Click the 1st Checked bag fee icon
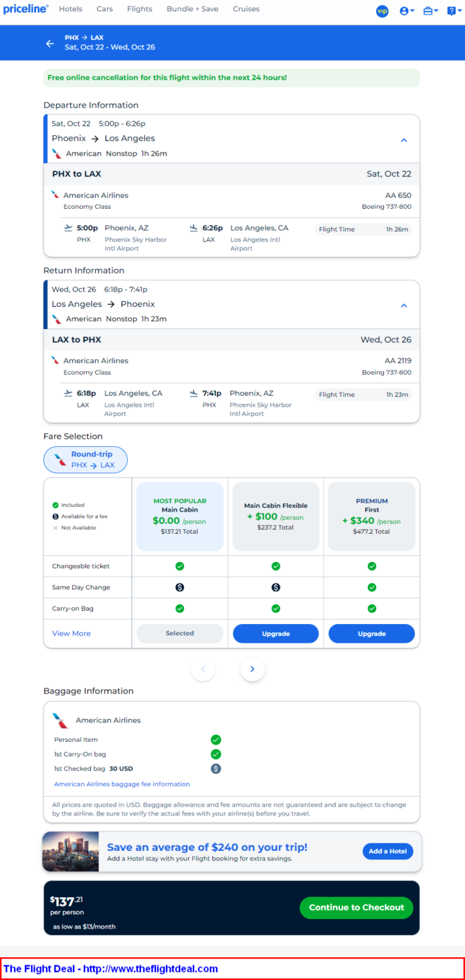 216,768
